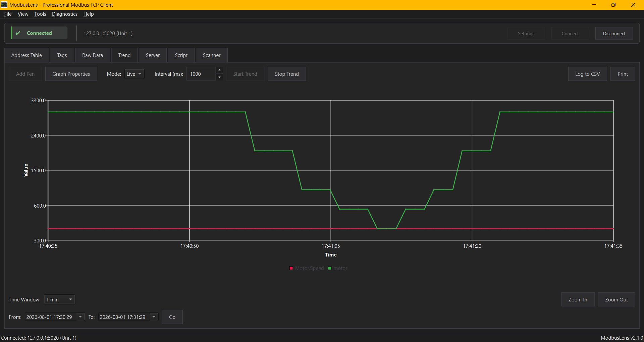Open the Help menu
This screenshot has height=342, width=644.
tap(89, 14)
